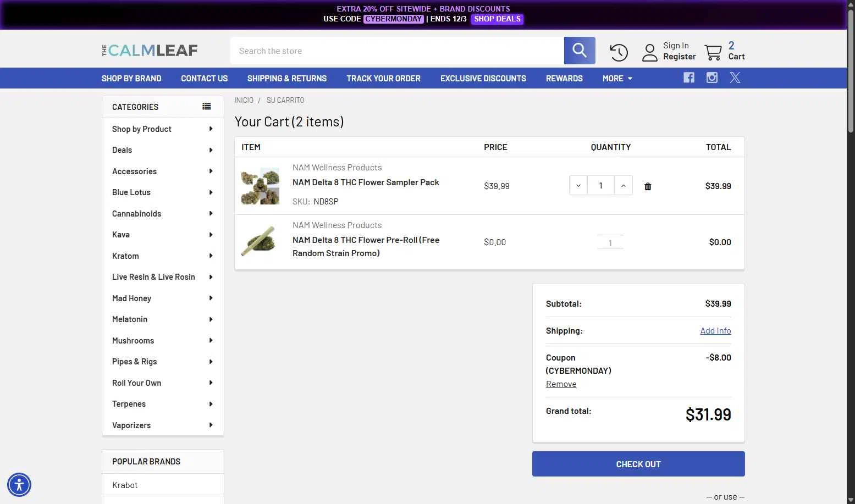Open recently viewed history icon
Image resolution: width=855 pixels, height=504 pixels.
pyautogui.click(x=619, y=52)
